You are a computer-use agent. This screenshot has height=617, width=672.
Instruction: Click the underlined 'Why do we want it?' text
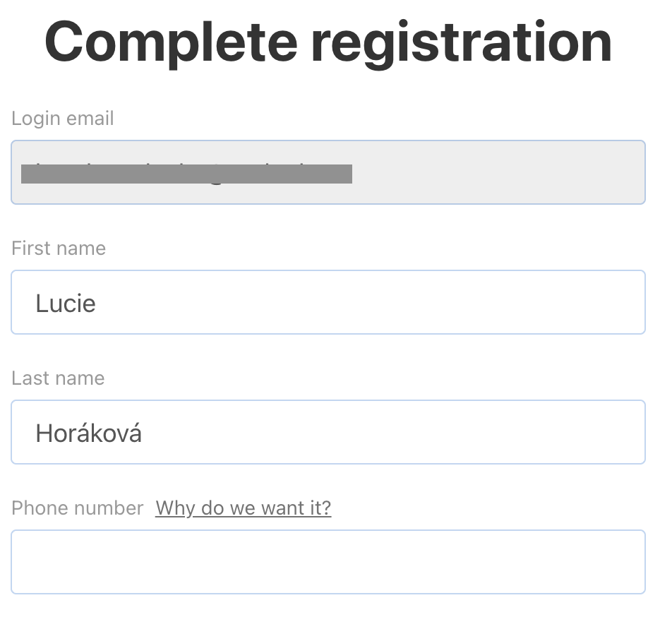243,508
